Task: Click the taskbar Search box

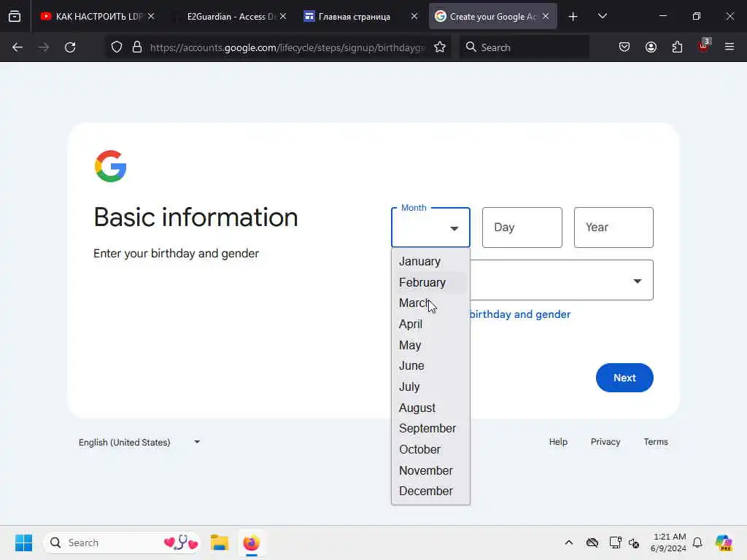Action: 122,542
